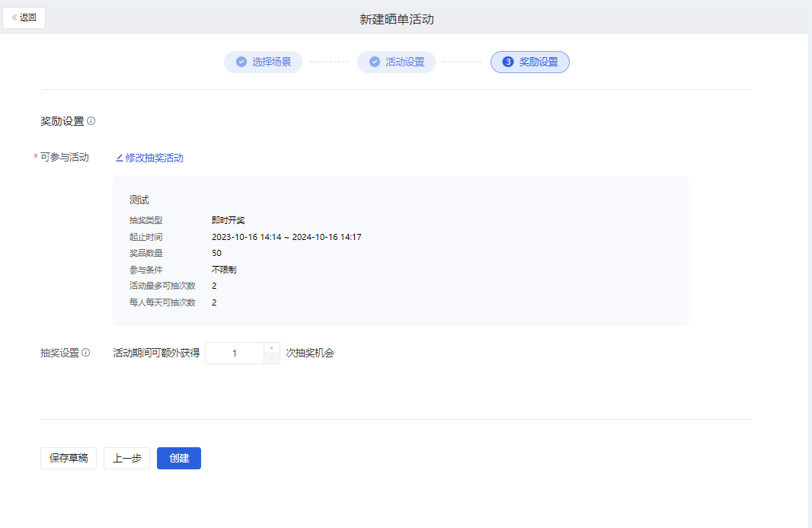Click the info icon beside 抽奖设置

(86, 352)
